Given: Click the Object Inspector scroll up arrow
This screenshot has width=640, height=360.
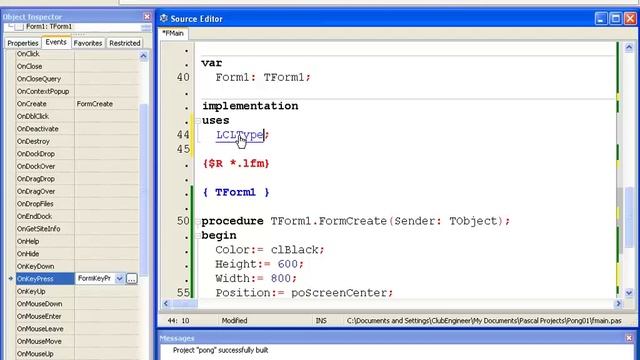Looking at the screenshot, I should click(x=143, y=56).
